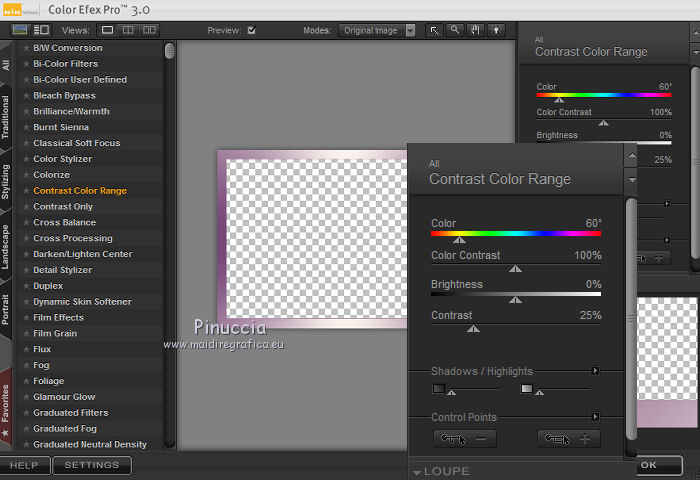Collapse the LOUPE panel

(417, 471)
